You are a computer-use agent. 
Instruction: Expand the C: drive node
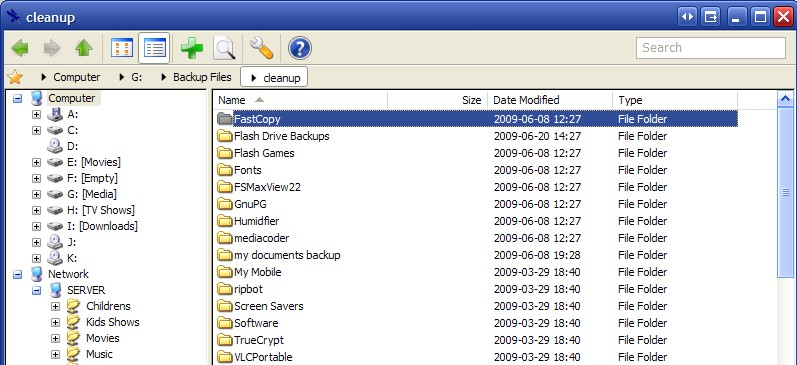36,130
